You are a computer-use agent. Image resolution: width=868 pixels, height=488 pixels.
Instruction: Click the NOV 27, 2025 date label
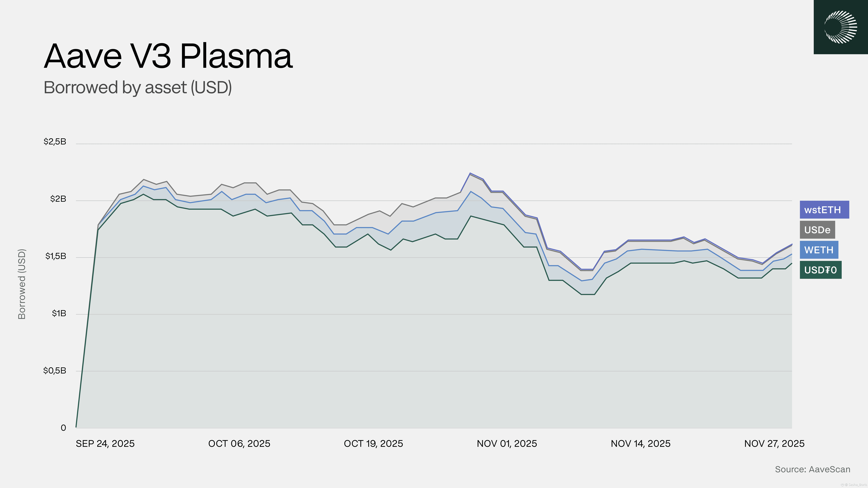pos(774,444)
